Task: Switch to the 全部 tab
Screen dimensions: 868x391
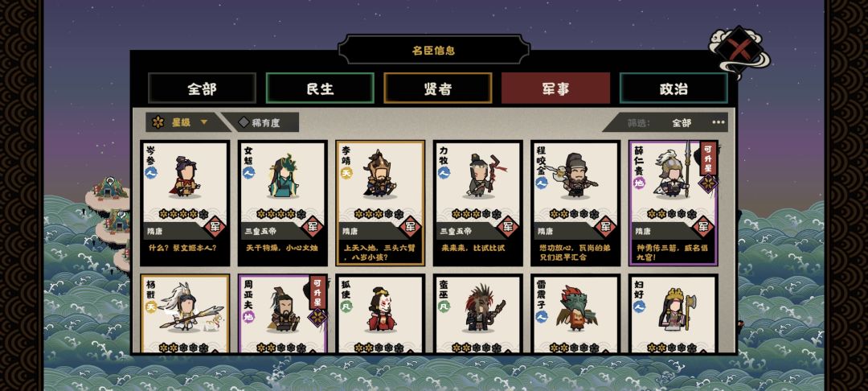Action: (x=202, y=88)
